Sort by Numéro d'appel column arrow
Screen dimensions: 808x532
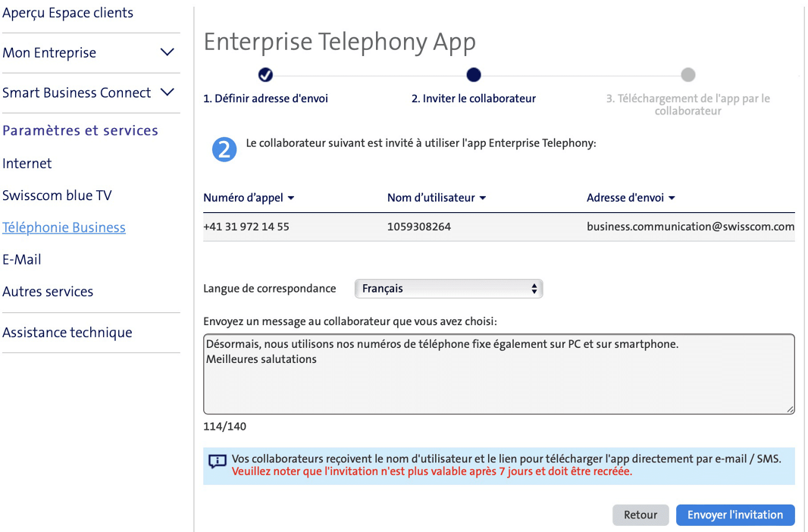click(x=291, y=199)
